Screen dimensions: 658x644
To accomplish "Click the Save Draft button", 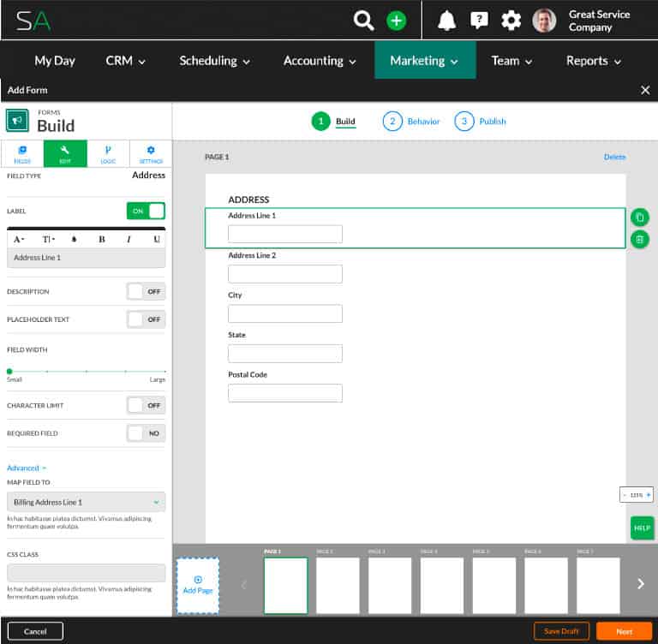I will [x=561, y=631].
